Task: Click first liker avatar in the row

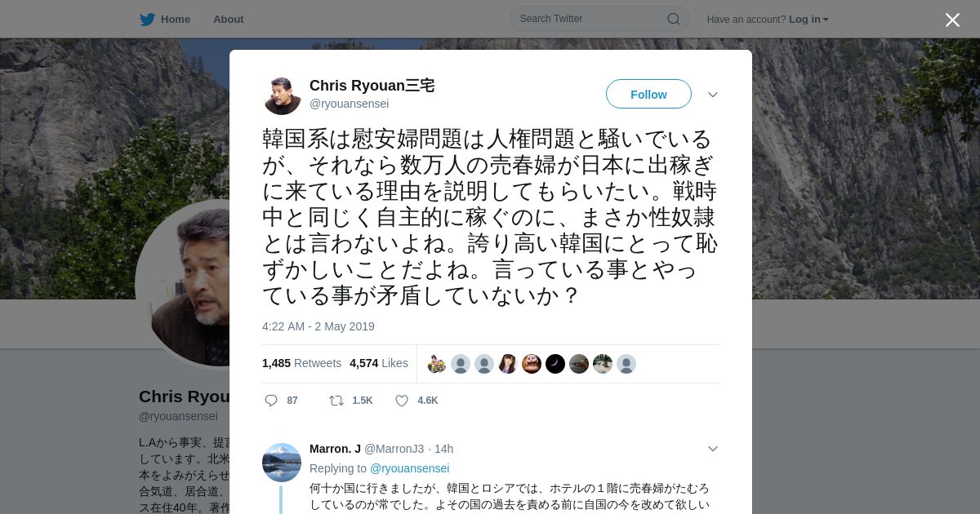Action: [437, 364]
